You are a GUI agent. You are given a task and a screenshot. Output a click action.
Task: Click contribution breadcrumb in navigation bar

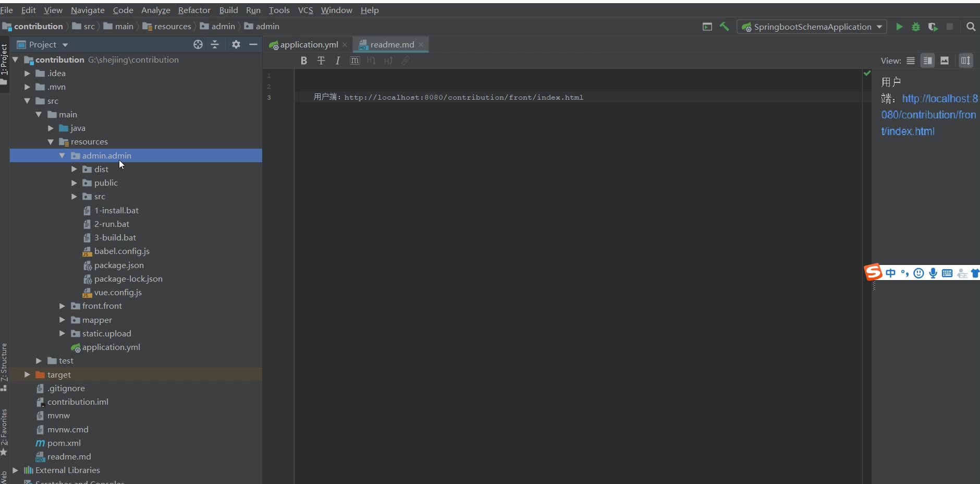point(32,27)
